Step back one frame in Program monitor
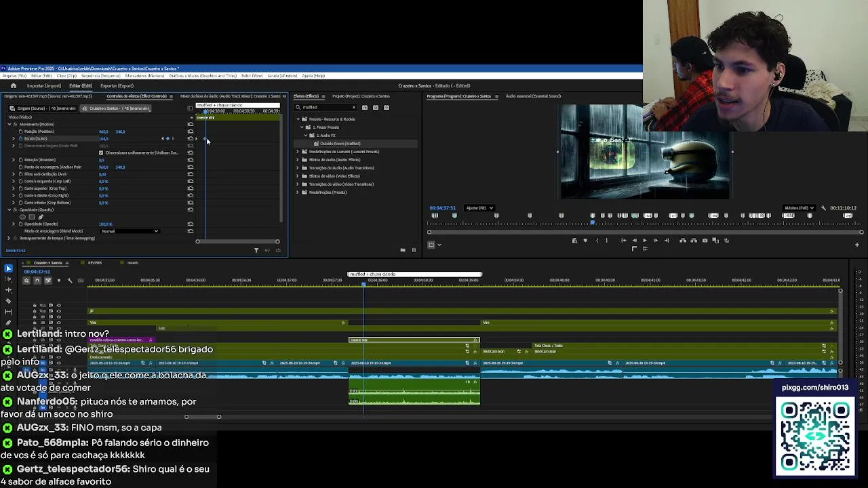Screen dimensions: 868x488 point(635,240)
